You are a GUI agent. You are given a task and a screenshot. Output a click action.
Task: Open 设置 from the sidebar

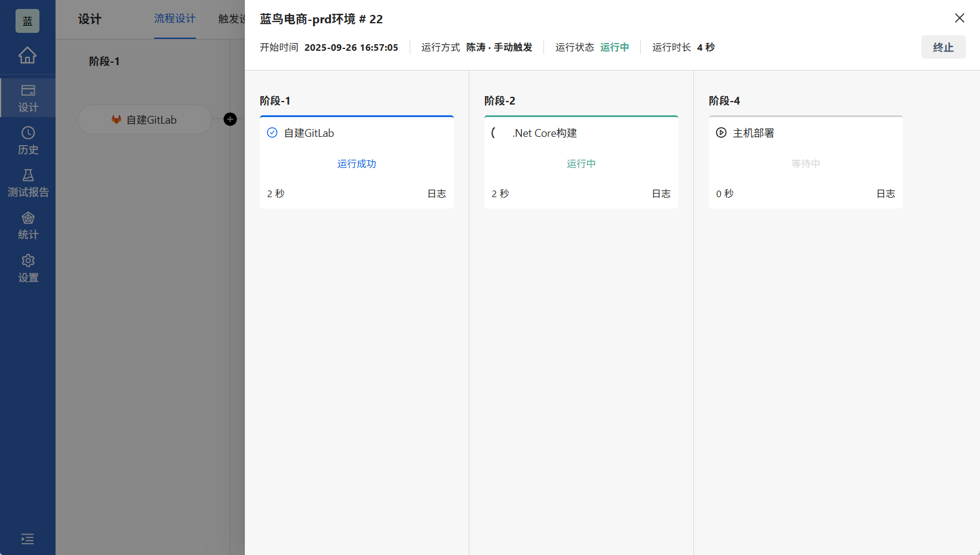tap(27, 268)
